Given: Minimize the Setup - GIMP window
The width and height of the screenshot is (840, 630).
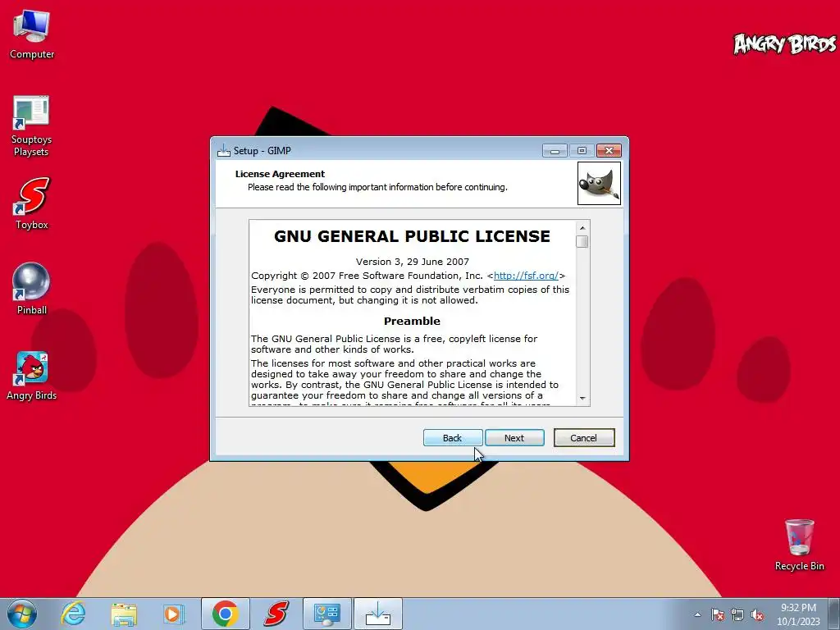Looking at the screenshot, I should [x=555, y=151].
